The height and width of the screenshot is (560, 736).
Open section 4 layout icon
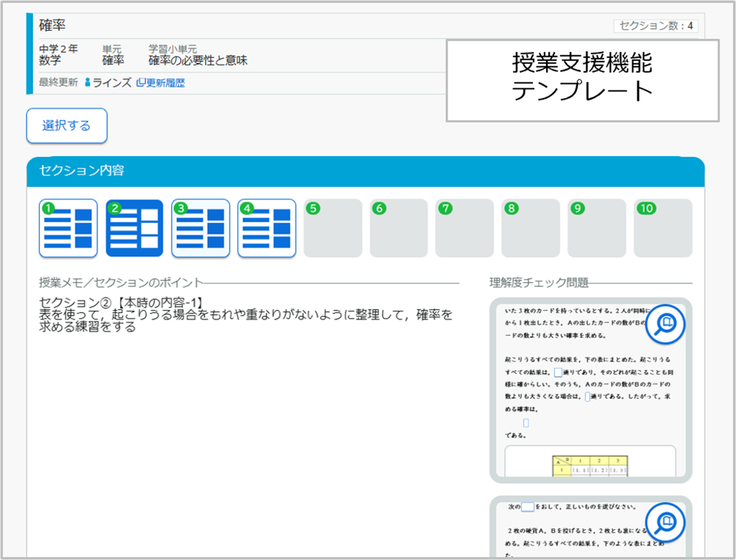266,228
